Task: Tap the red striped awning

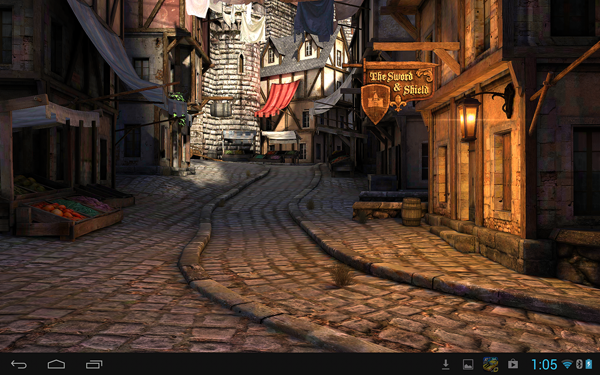Action: point(277,99)
